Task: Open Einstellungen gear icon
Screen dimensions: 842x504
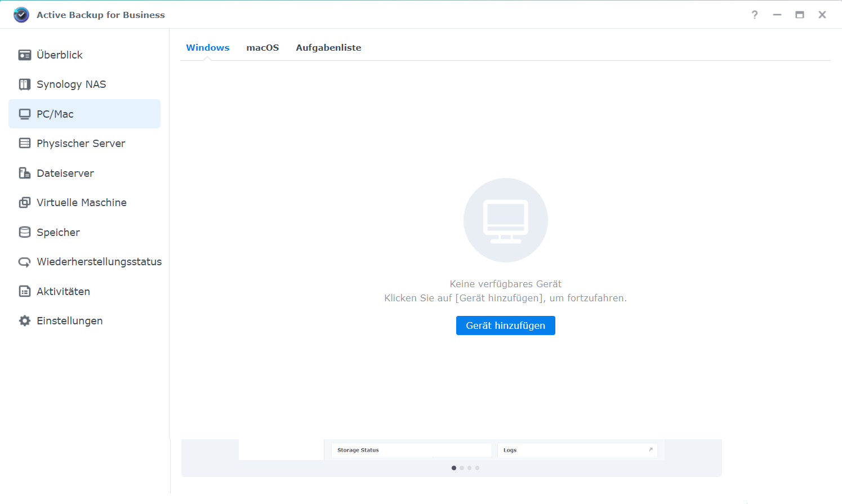Action: tap(25, 320)
